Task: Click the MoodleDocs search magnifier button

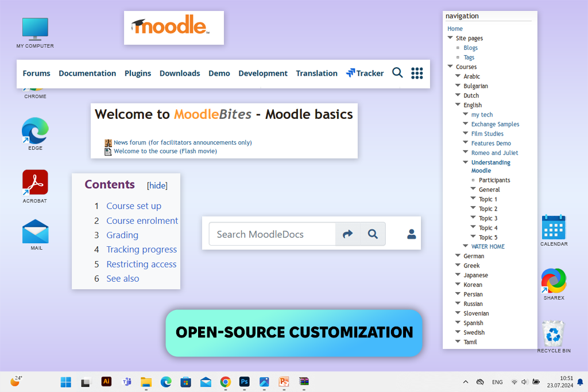Action: pyautogui.click(x=373, y=234)
